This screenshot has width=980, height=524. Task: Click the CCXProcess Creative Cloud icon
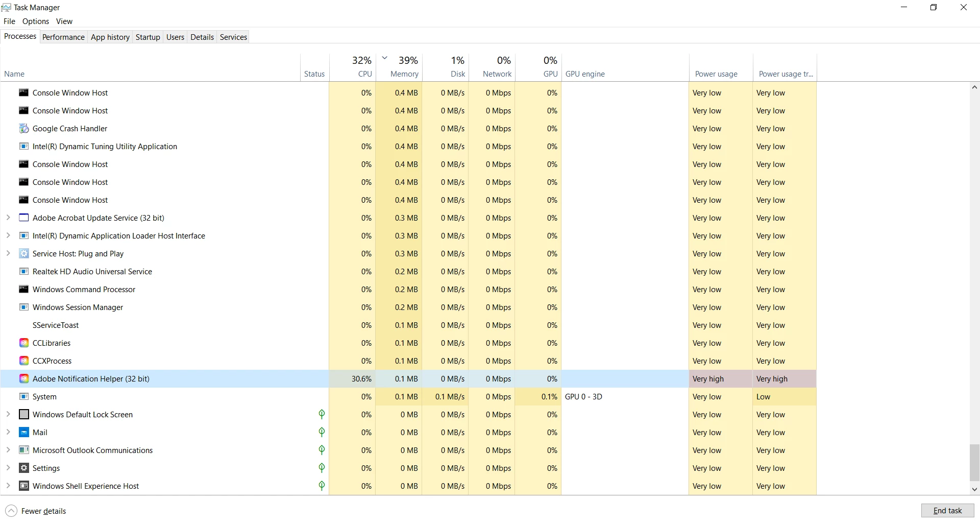[x=23, y=361]
